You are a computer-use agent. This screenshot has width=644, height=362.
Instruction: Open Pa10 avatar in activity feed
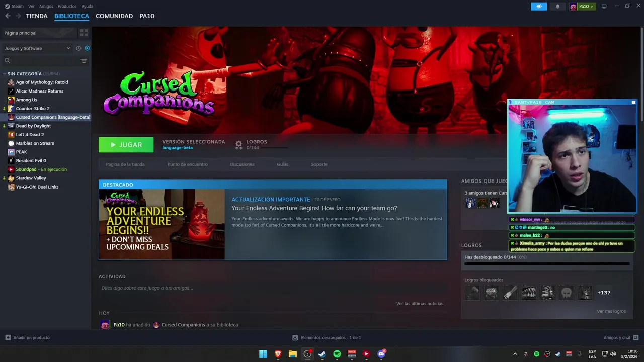tap(105, 325)
